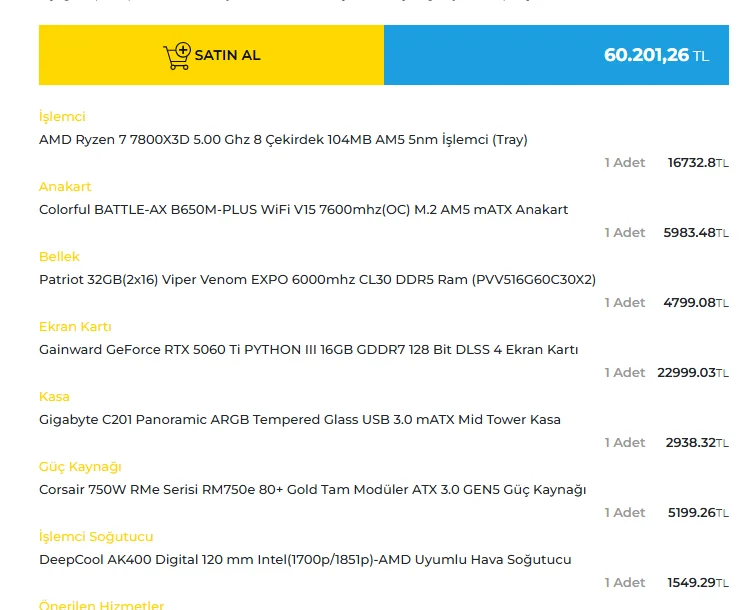Open the Gainward RTX 5060 Ti product

tap(308, 350)
